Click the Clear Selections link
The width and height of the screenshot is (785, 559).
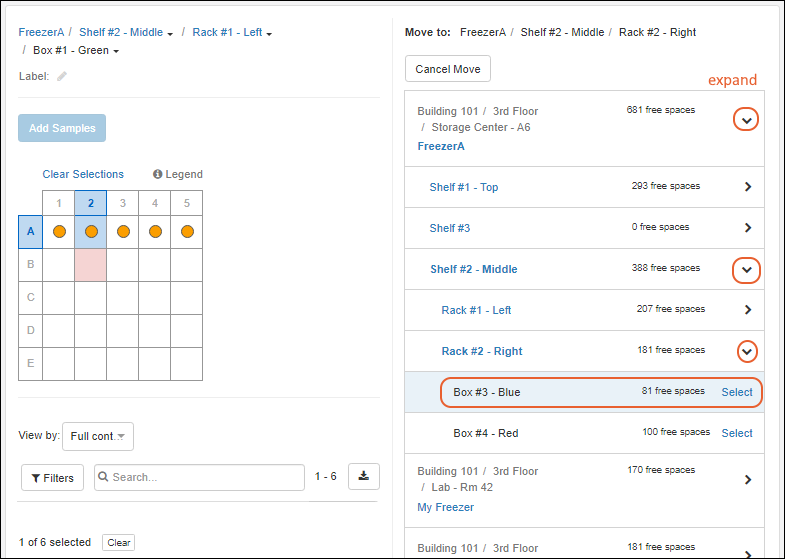coord(83,174)
